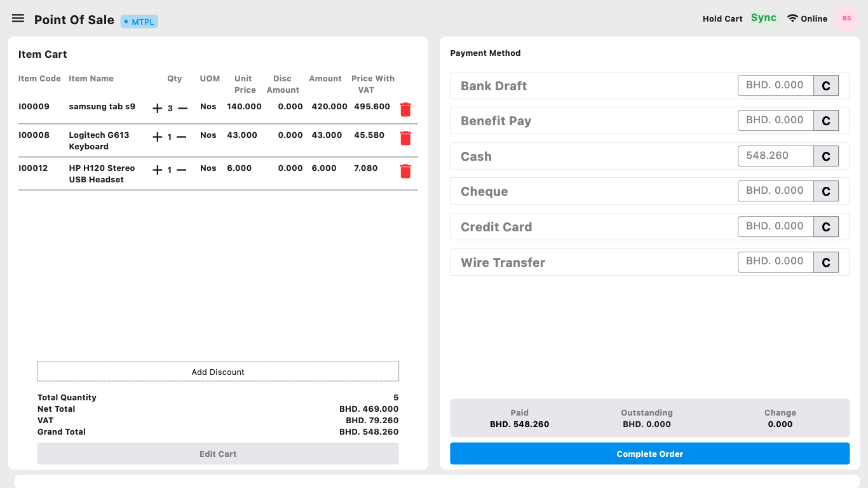Click the MTPL branch badge

tap(139, 22)
